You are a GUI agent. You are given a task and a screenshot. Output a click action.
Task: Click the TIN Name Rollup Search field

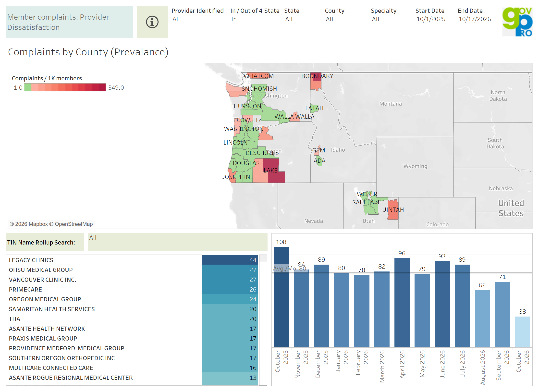tap(178, 242)
